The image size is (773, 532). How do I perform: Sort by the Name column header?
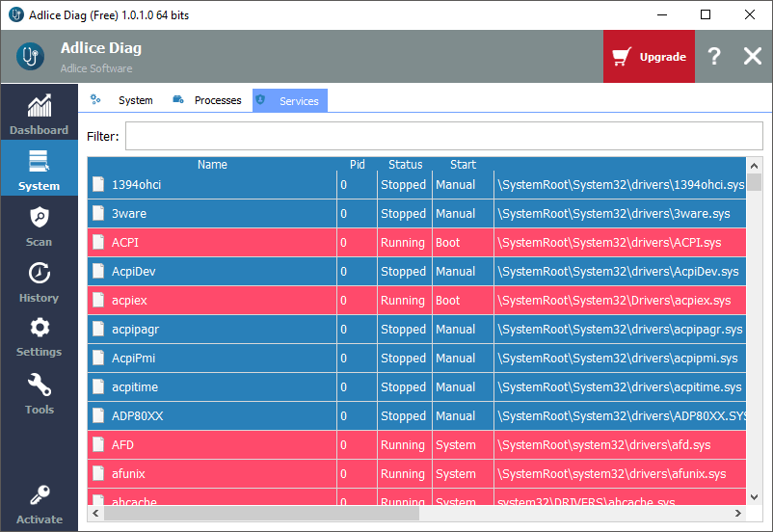[212, 165]
